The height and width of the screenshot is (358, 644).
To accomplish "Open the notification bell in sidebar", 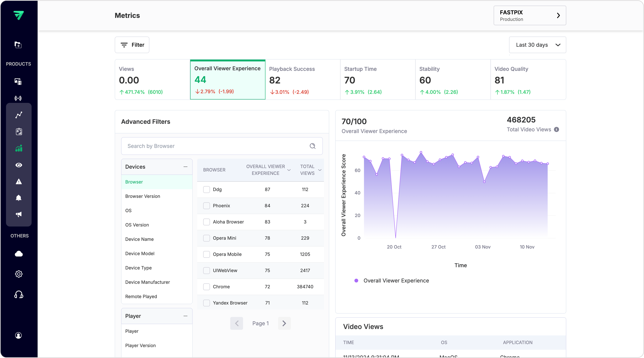I will [19, 198].
